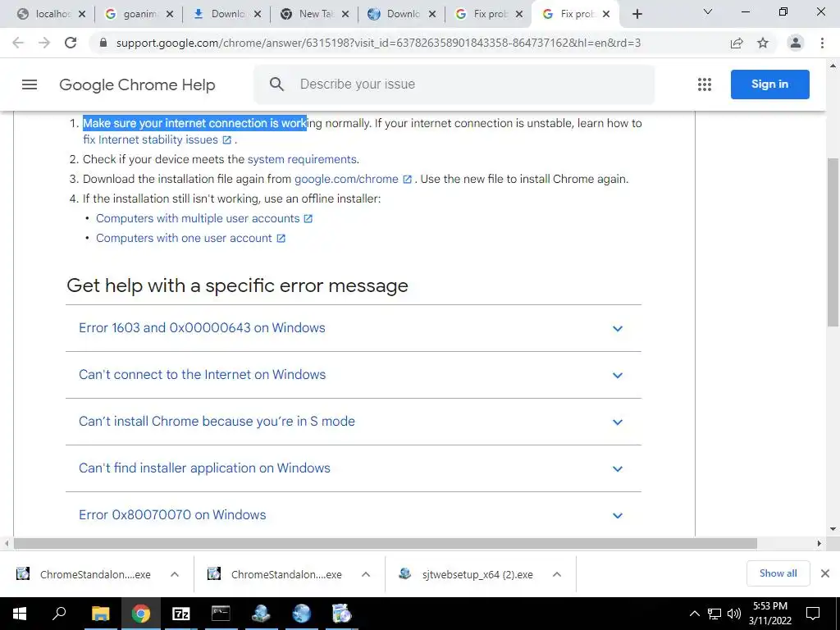
Task: View site information lock icon
Action: [x=104, y=43]
